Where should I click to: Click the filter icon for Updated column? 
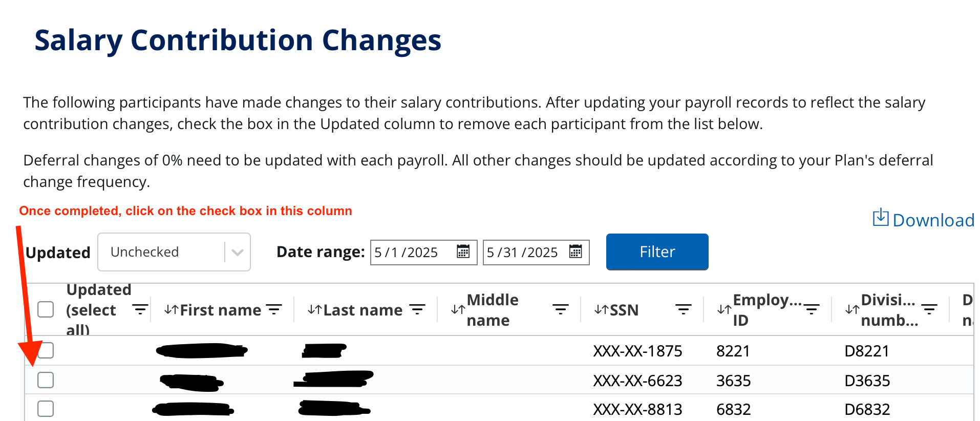click(140, 309)
